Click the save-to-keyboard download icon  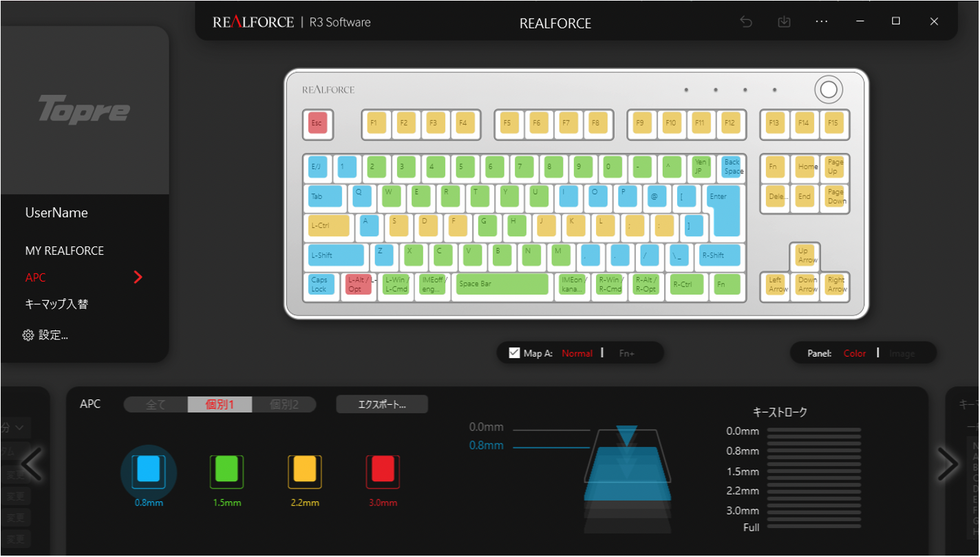point(784,21)
